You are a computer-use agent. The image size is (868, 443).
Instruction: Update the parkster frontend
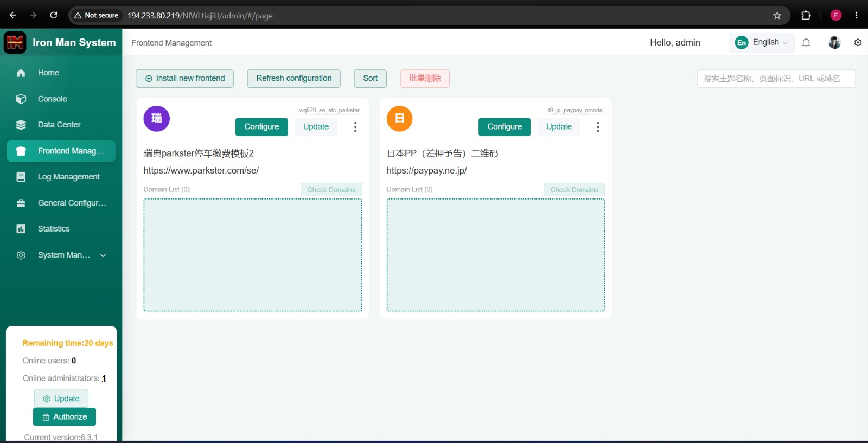tap(316, 127)
